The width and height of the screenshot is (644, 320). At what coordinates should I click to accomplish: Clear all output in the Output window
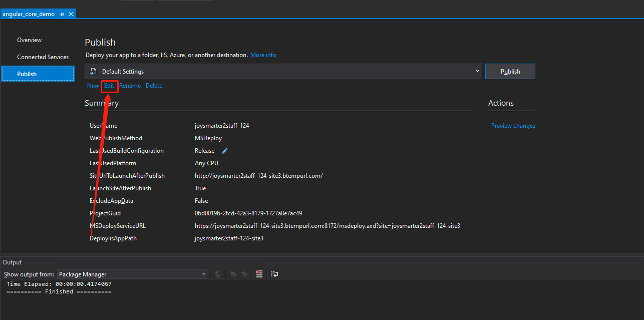tap(259, 274)
